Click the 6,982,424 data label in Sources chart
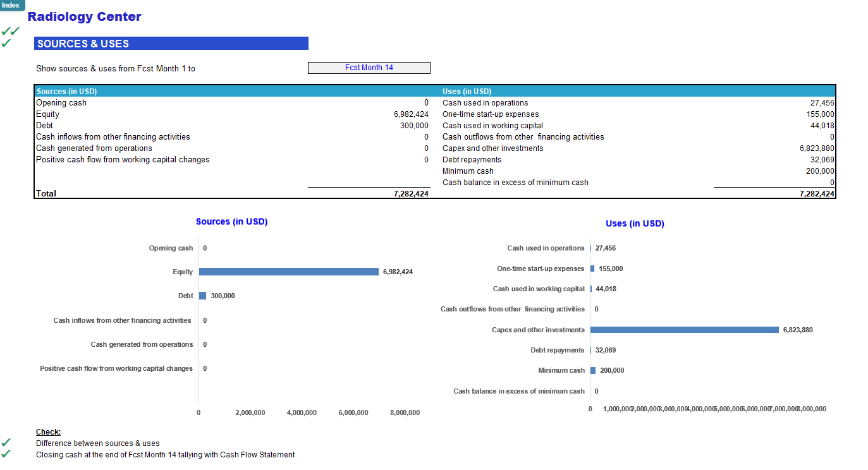868x470 pixels. (398, 272)
